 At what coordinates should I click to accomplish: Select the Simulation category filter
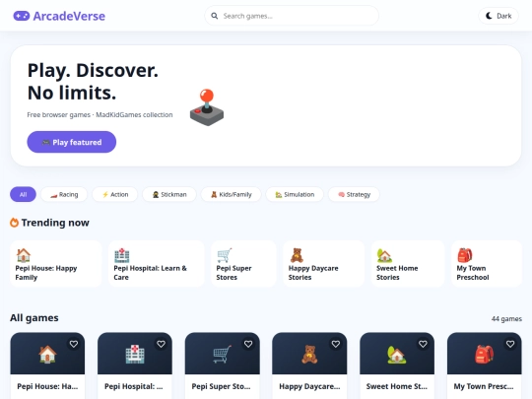(x=295, y=194)
